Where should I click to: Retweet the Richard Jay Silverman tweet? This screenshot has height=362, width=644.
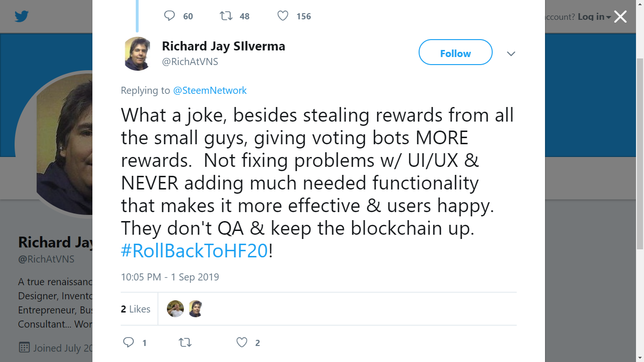coord(185,343)
